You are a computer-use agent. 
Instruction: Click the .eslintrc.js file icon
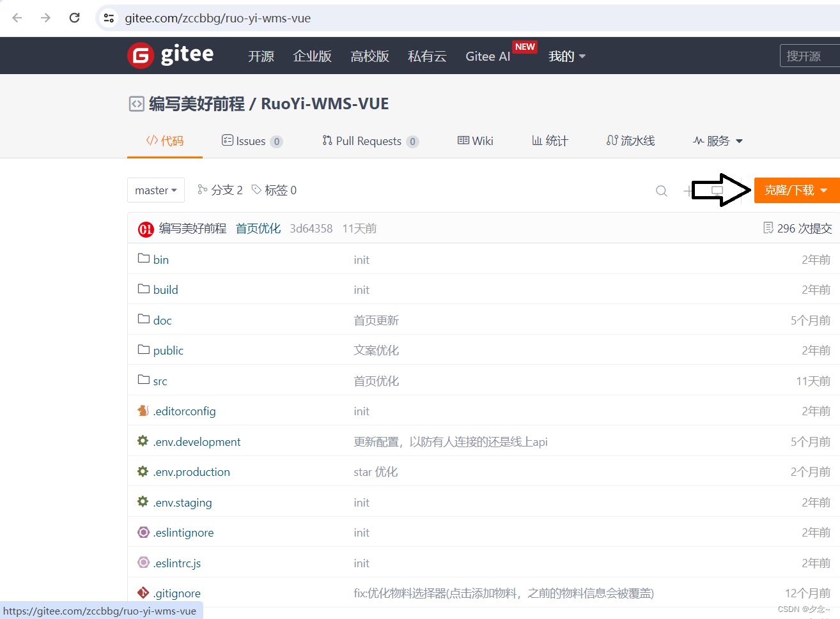pos(143,562)
